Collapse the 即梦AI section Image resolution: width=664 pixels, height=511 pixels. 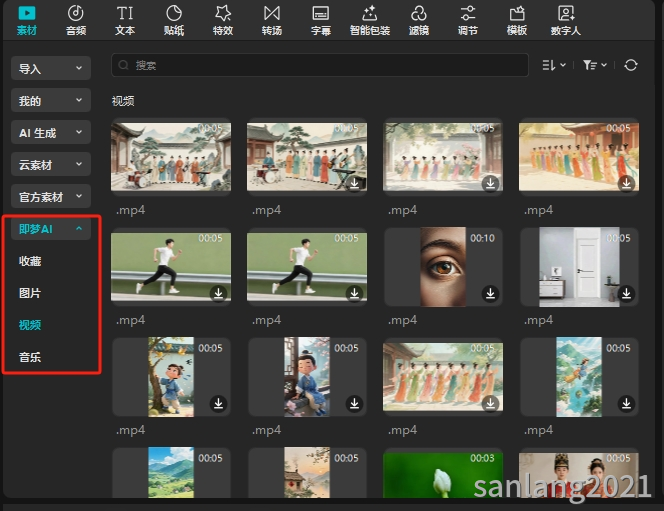(51, 229)
